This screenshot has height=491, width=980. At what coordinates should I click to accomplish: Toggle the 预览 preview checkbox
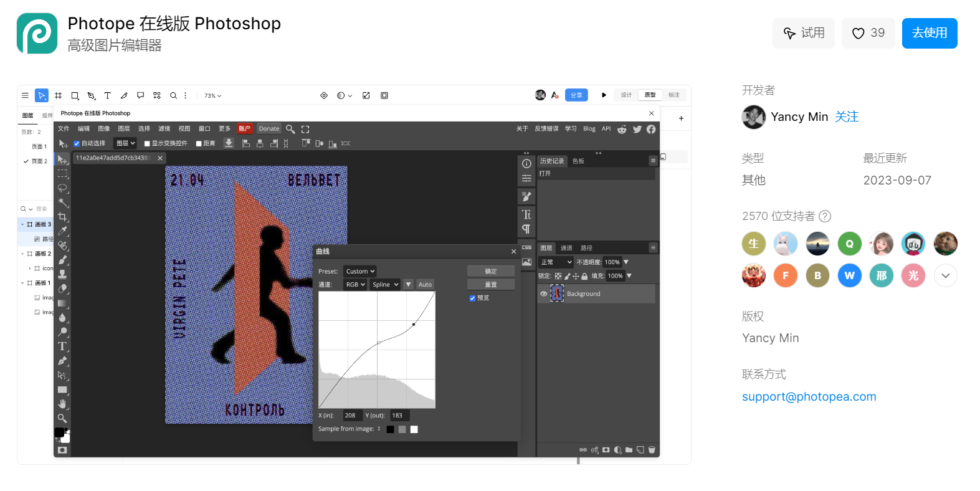pyautogui.click(x=472, y=298)
